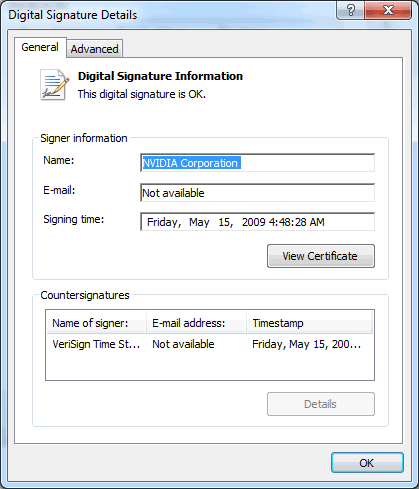Select the VeriSign Time Stamping countersignature row
This screenshot has height=489, width=419.
pos(210,344)
